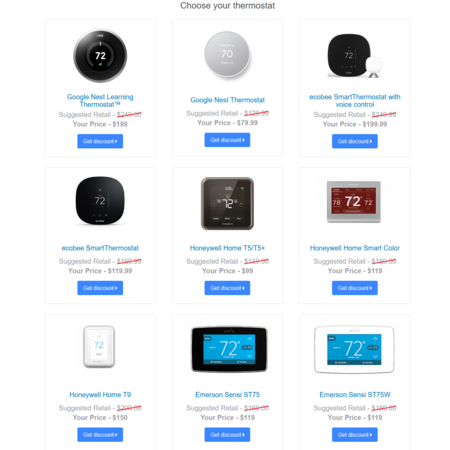Get discount on the Google Nest Thermostat
The height and width of the screenshot is (450, 450).
point(227,140)
